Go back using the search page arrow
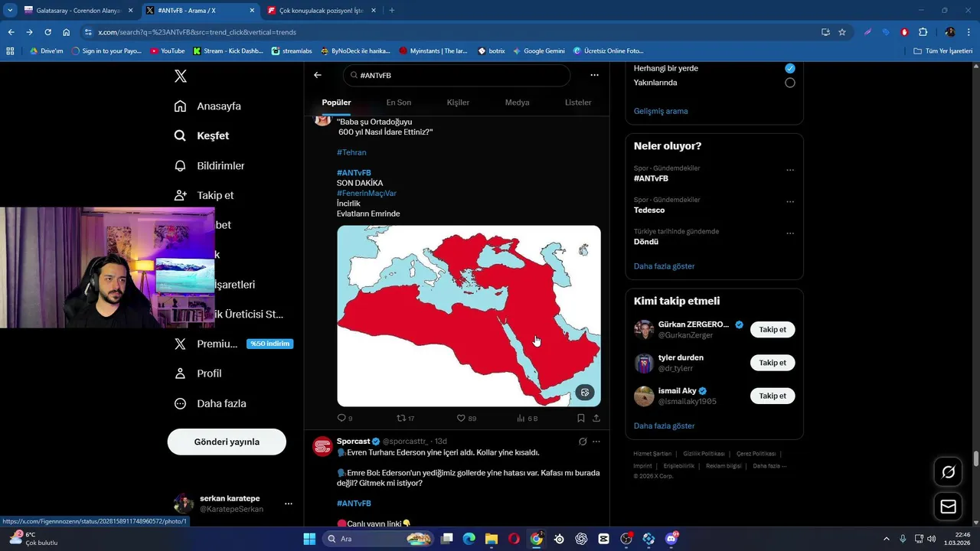Viewport: 980px width, 551px height. (x=318, y=75)
